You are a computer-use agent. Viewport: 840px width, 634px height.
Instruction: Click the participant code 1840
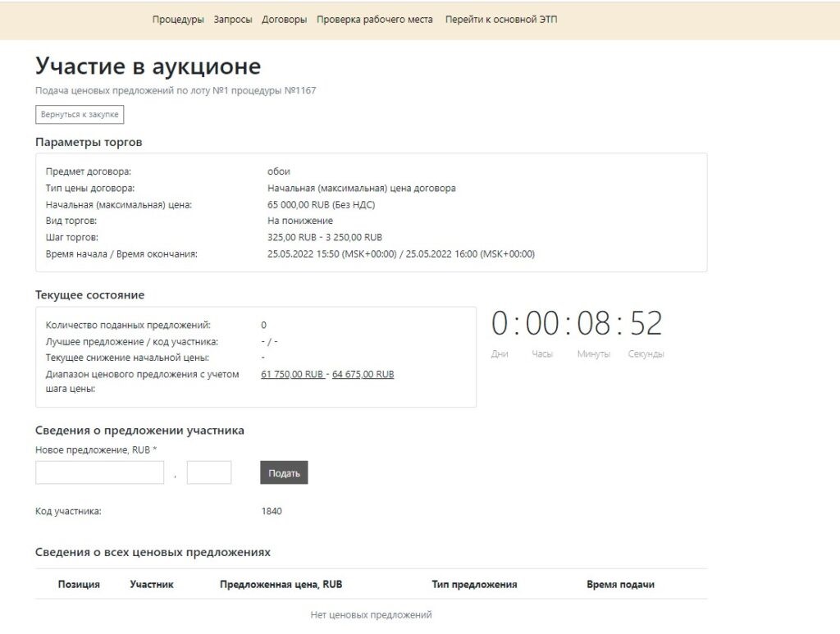click(x=272, y=511)
